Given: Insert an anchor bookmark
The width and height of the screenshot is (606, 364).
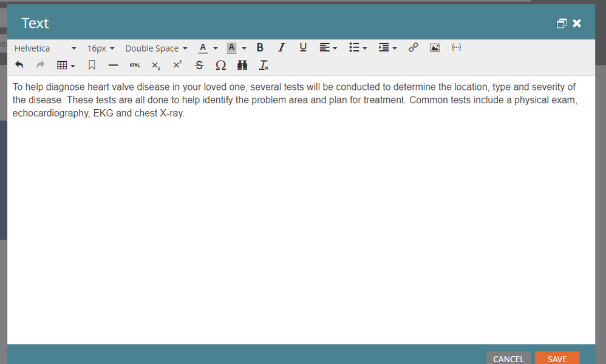Looking at the screenshot, I should [92, 66].
